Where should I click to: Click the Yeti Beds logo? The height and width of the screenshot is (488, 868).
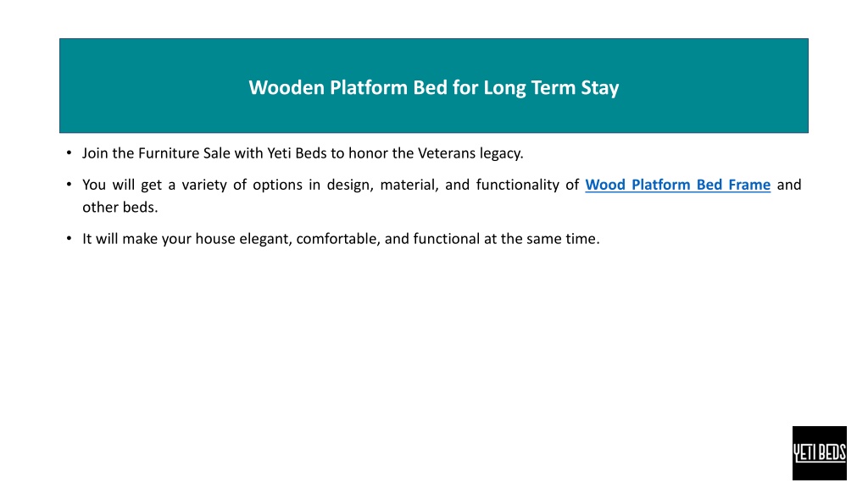coord(820,452)
